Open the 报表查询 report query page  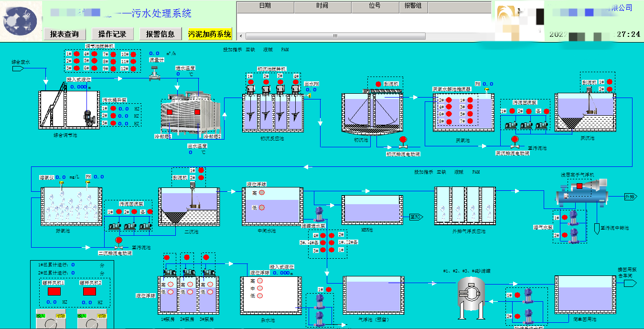(64, 34)
